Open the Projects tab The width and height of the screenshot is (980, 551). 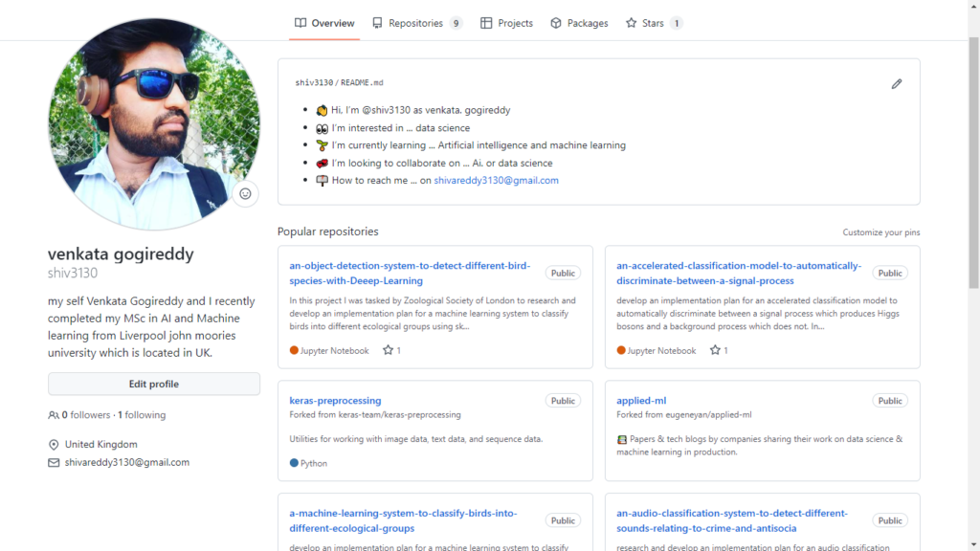tap(506, 23)
